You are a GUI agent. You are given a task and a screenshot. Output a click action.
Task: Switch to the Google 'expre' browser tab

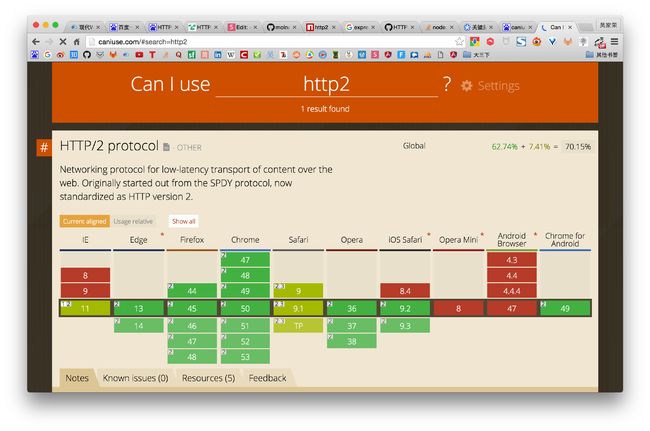360,27
